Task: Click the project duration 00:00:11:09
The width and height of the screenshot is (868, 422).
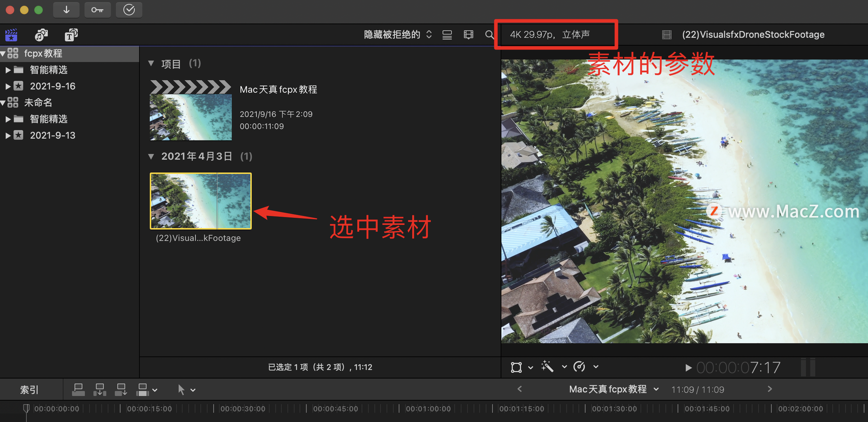Action: pos(262,127)
